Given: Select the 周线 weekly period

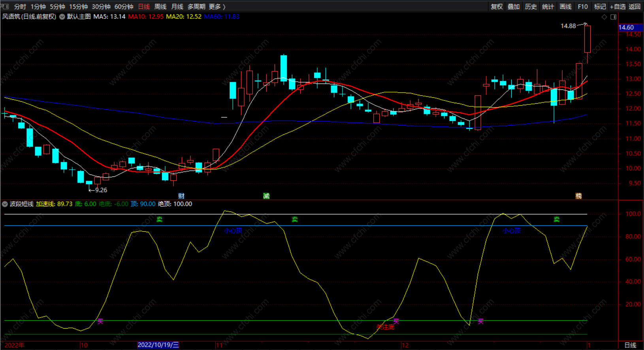Looking at the screenshot, I should pyautogui.click(x=160, y=7).
